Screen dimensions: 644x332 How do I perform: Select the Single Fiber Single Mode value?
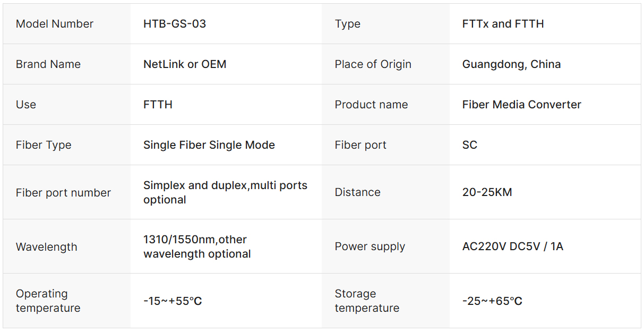point(209,145)
